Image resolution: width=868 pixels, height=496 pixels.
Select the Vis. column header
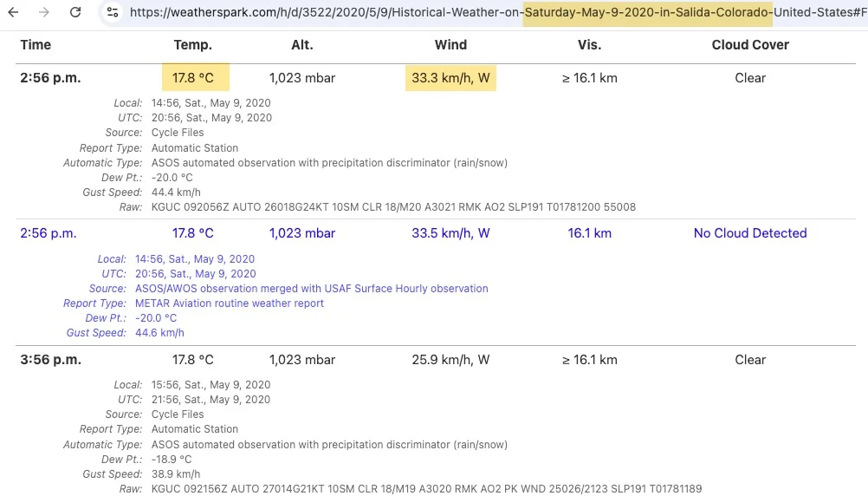pos(589,44)
